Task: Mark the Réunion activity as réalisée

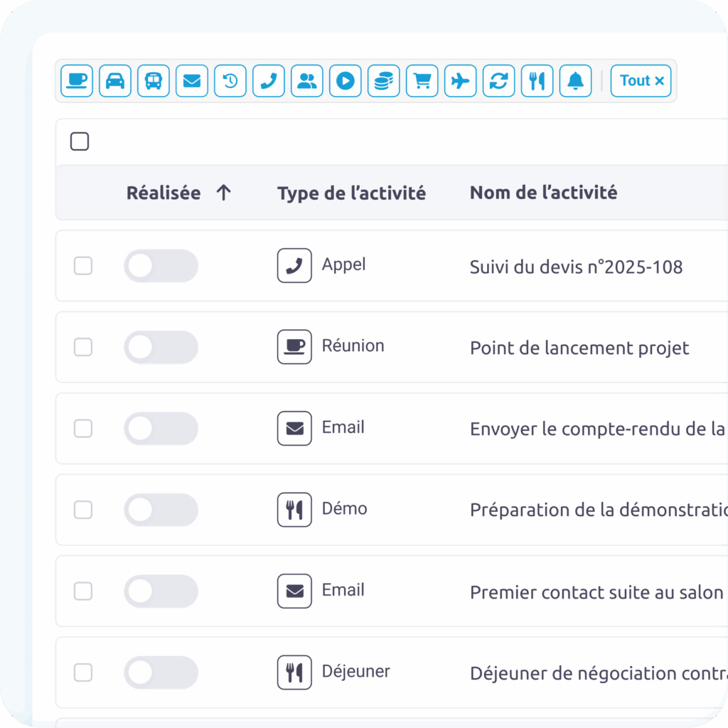Action: coord(161,348)
